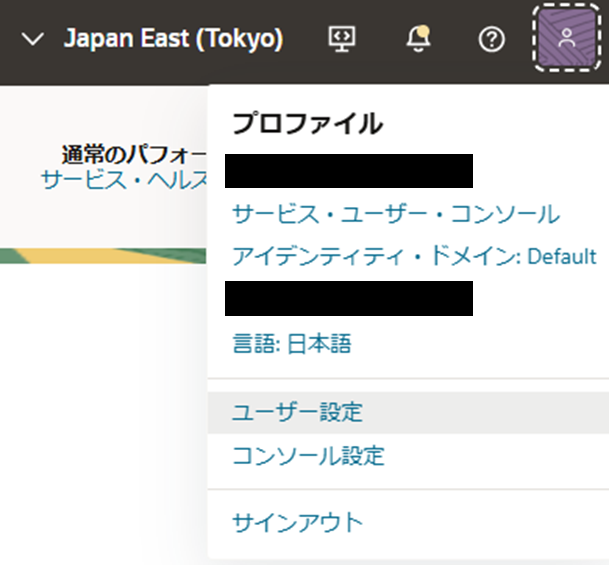Click サインアウト to sign out

click(x=298, y=523)
